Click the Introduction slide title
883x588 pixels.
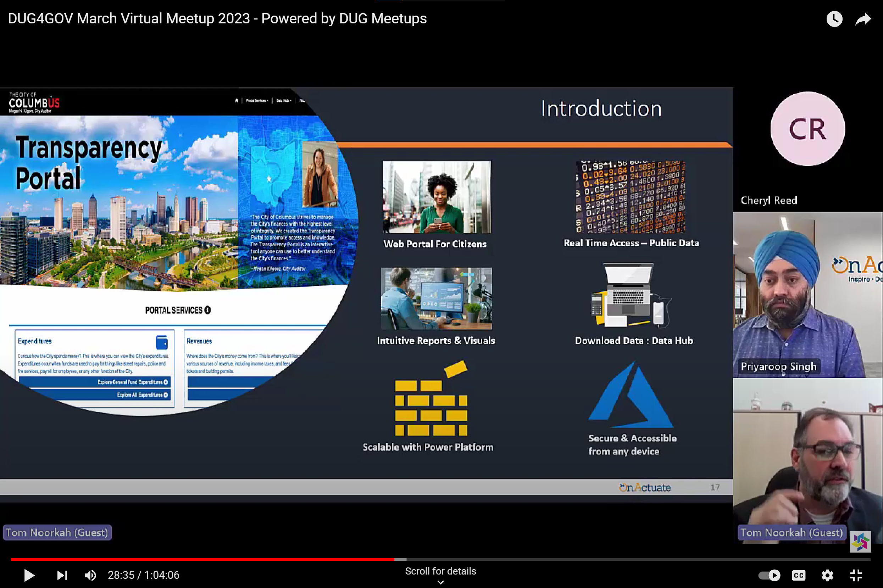click(x=601, y=109)
